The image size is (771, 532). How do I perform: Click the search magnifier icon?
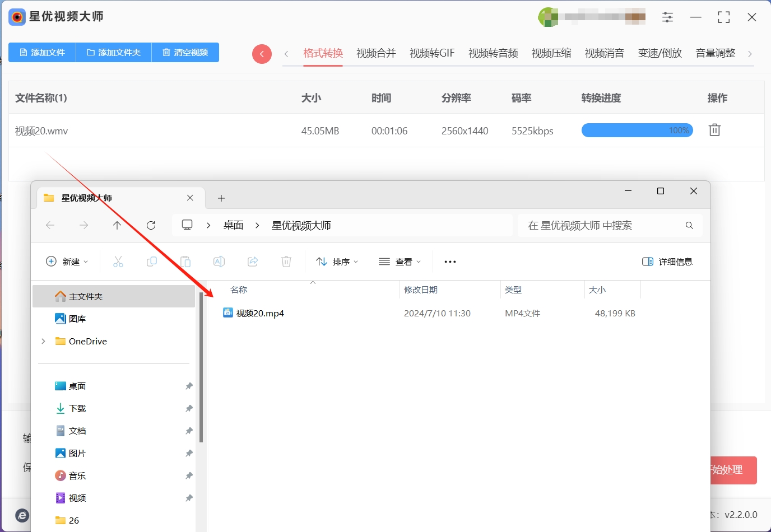point(689,225)
